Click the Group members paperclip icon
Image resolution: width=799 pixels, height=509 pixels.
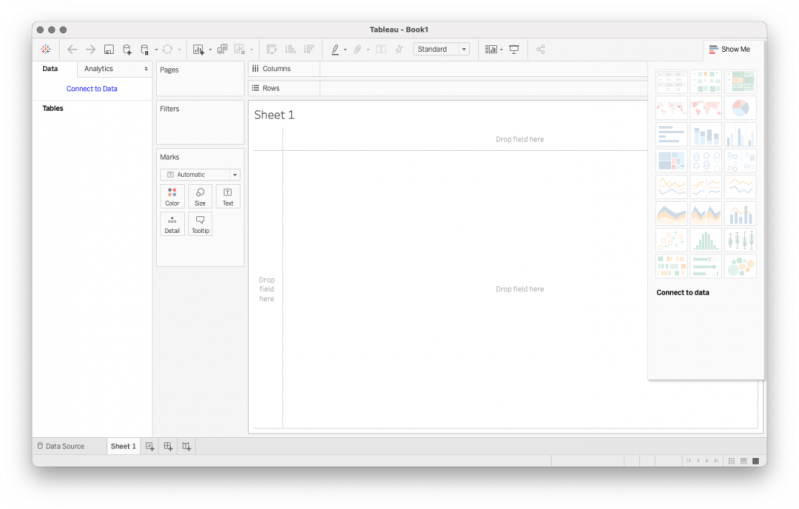[x=358, y=49]
